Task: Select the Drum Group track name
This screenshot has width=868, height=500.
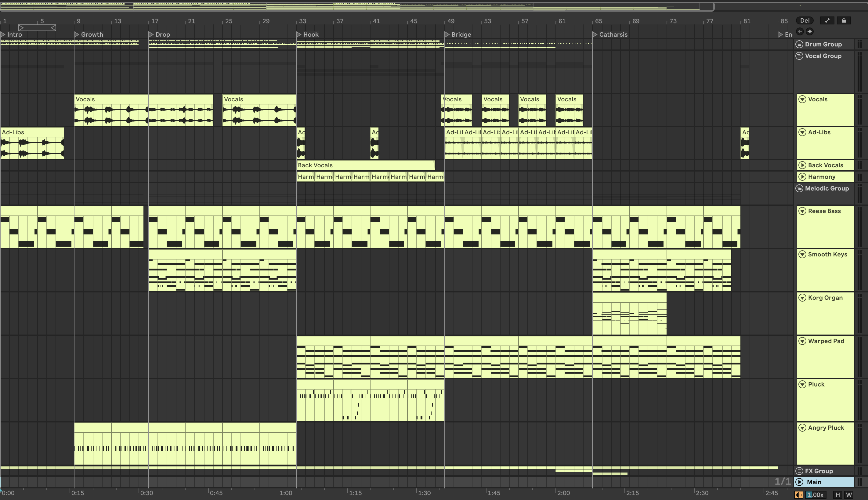Action: [823, 44]
